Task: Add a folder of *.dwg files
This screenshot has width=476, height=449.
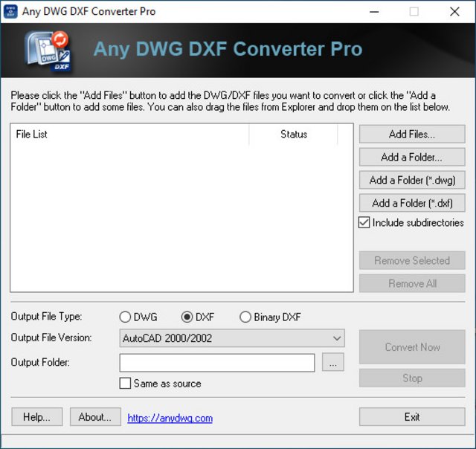Action: [x=412, y=180]
